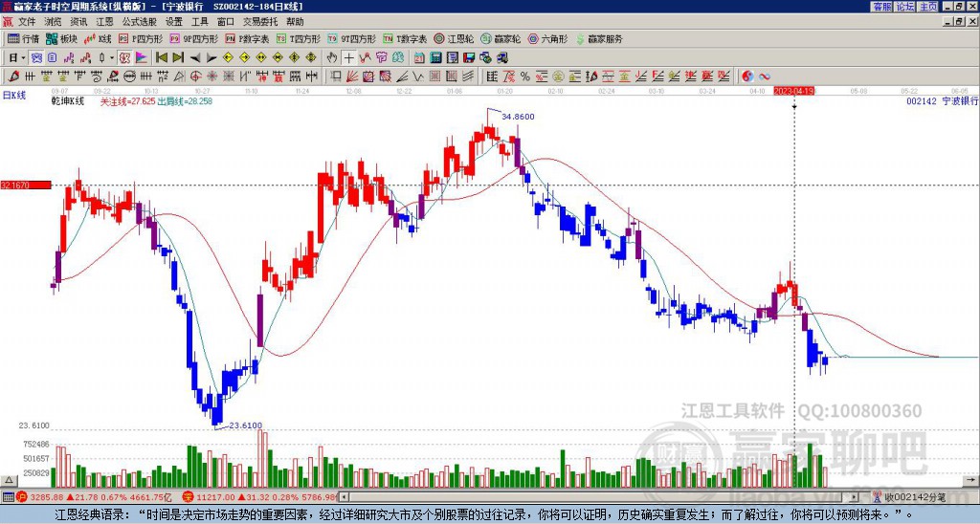Switch to K线 candlestick chart
This screenshot has height=524, width=980.
point(97,38)
